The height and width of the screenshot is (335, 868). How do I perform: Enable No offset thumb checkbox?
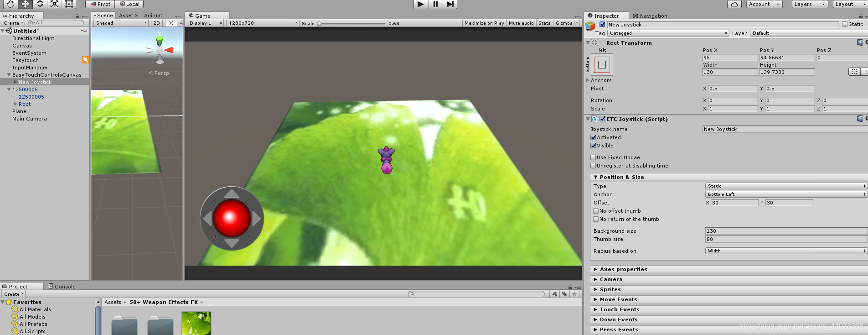coord(596,211)
